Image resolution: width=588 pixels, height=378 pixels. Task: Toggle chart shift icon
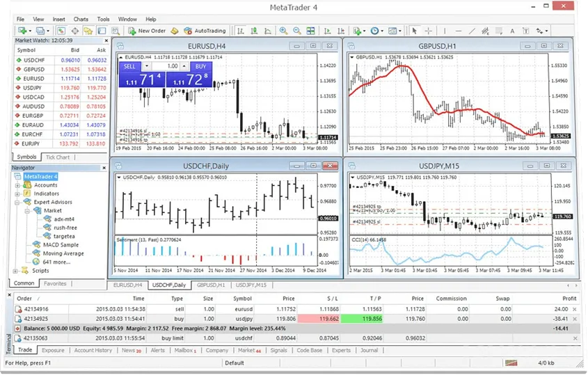coord(341,31)
